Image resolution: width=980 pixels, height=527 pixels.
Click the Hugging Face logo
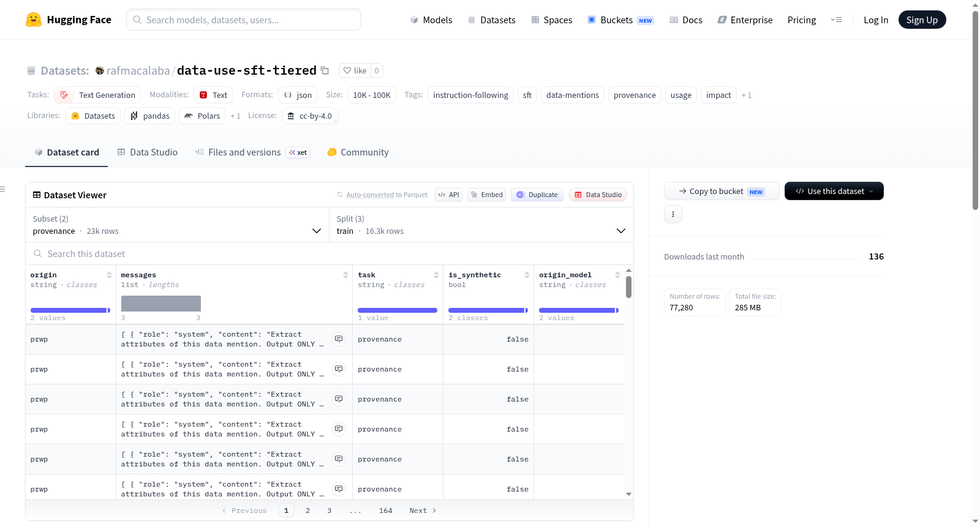pyautogui.click(x=69, y=20)
